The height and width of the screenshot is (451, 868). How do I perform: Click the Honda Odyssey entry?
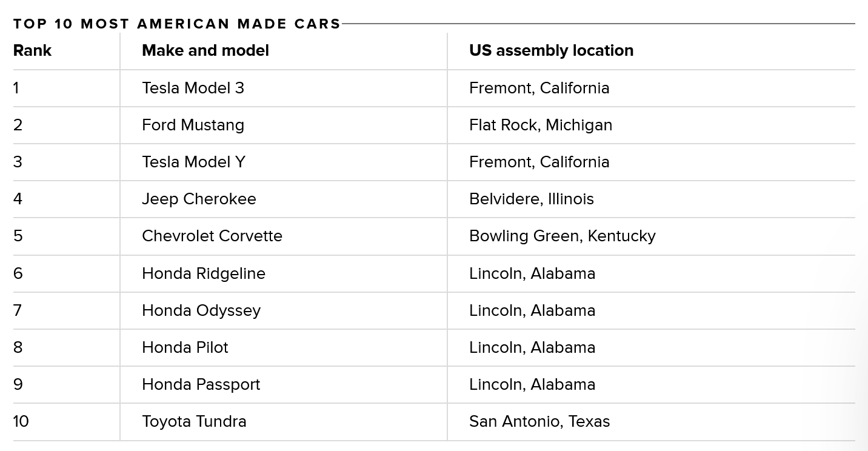pos(201,310)
